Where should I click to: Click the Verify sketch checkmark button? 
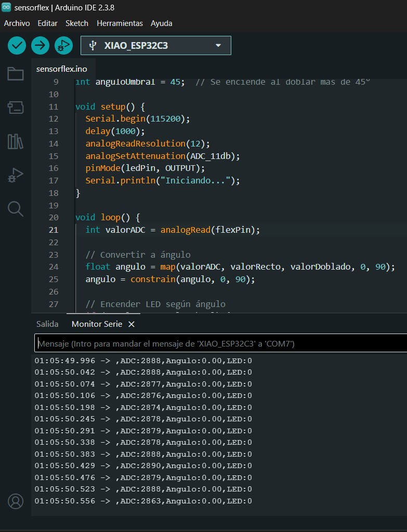coord(17,46)
